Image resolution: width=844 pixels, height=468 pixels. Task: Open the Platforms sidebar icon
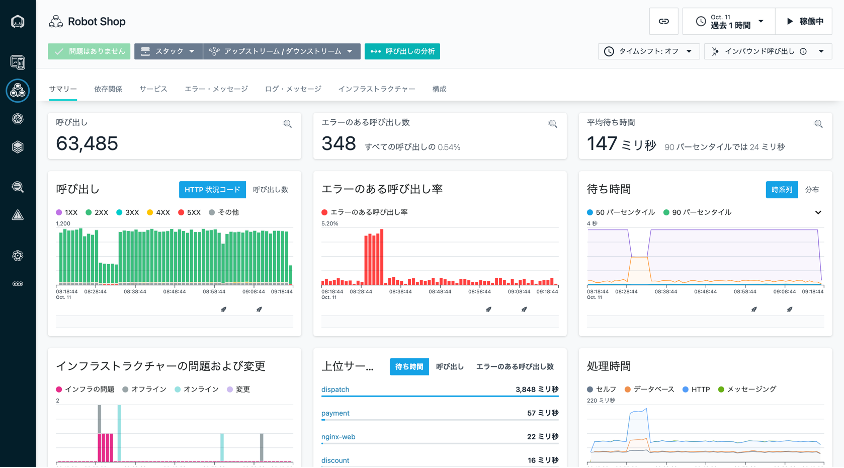pyautogui.click(x=18, y=118)
